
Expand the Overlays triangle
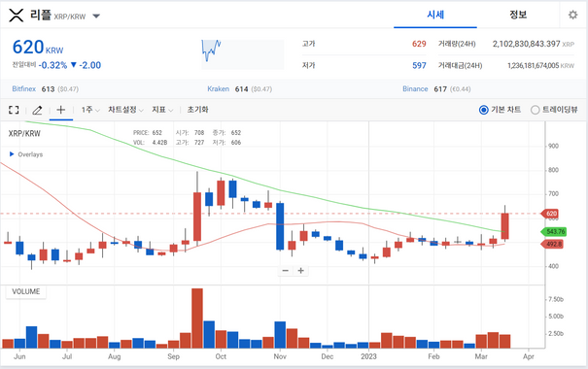pyautogui.click(x=12, y=154)
